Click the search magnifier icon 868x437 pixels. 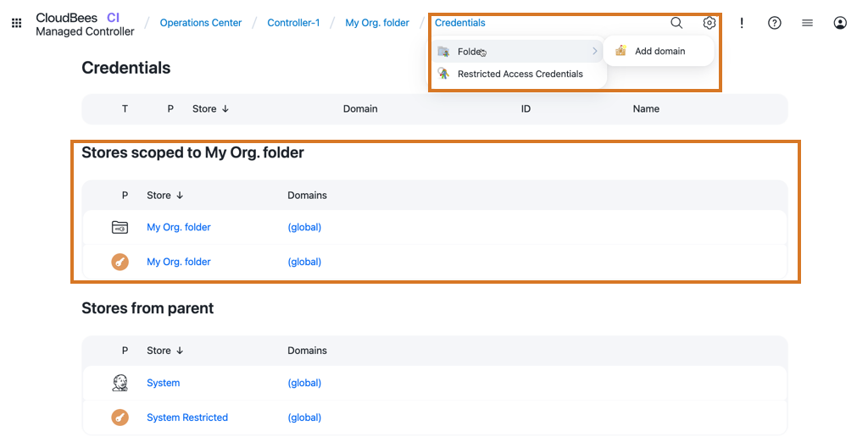tap(676, 23)
